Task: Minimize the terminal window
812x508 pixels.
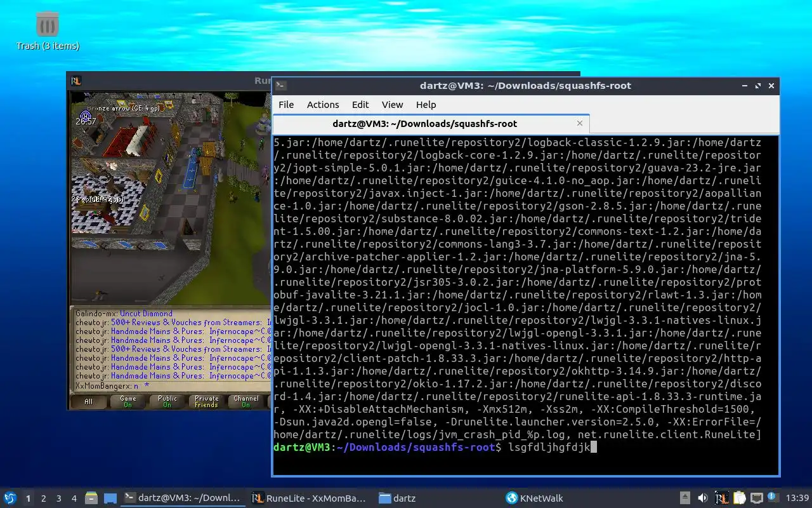Action: pyautogui.click(x=744, y=86)
